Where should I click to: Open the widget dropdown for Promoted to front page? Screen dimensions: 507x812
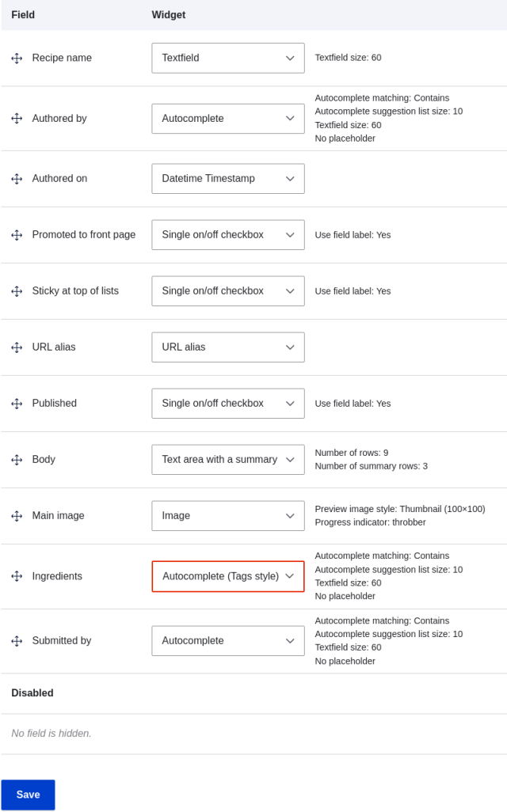227,234
